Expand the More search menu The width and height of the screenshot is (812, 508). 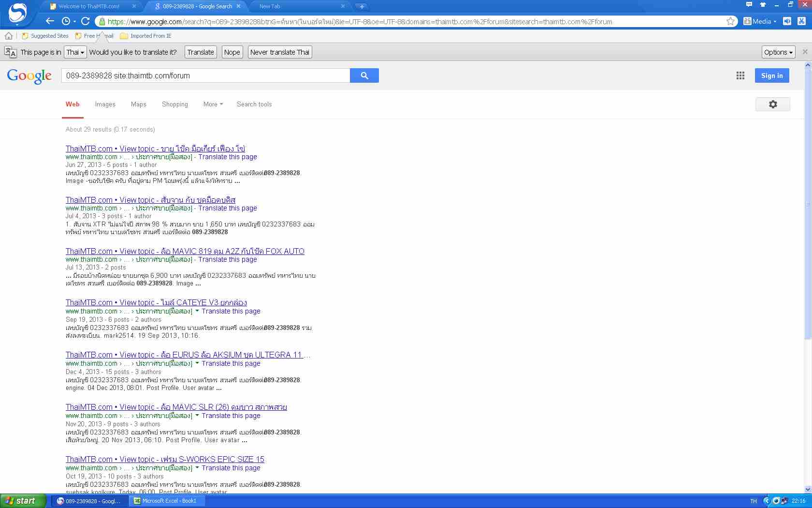pyautogui.click(x=213, y=104)
